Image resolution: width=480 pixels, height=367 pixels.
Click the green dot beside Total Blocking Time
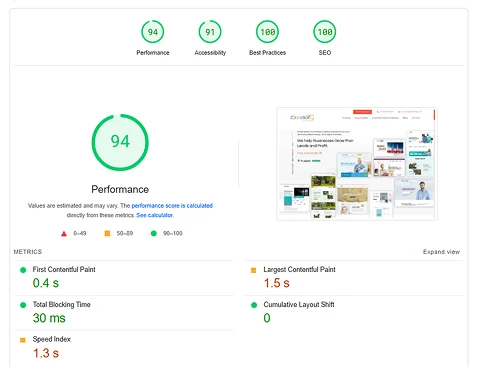pyautogui.click(x=23, y=305)
